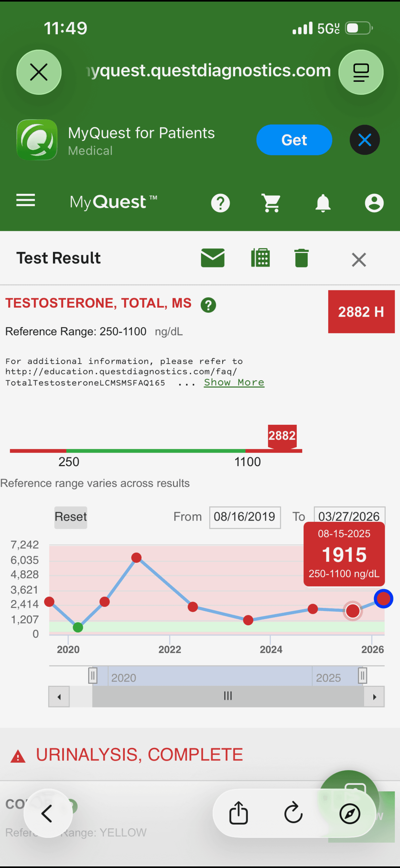The height and width of the screenshot is (868, 400).
Task: Open the results table view icon
Action: point(260,258)
